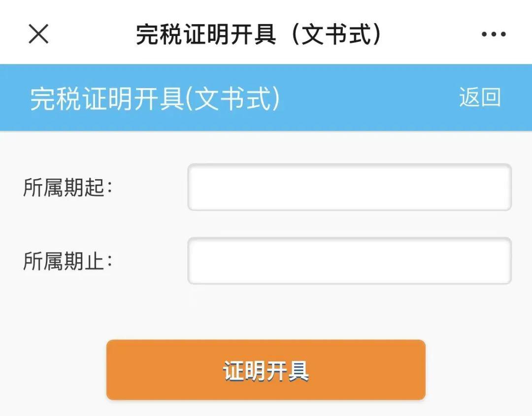Open the three-dot more options menu

(493, 34)
